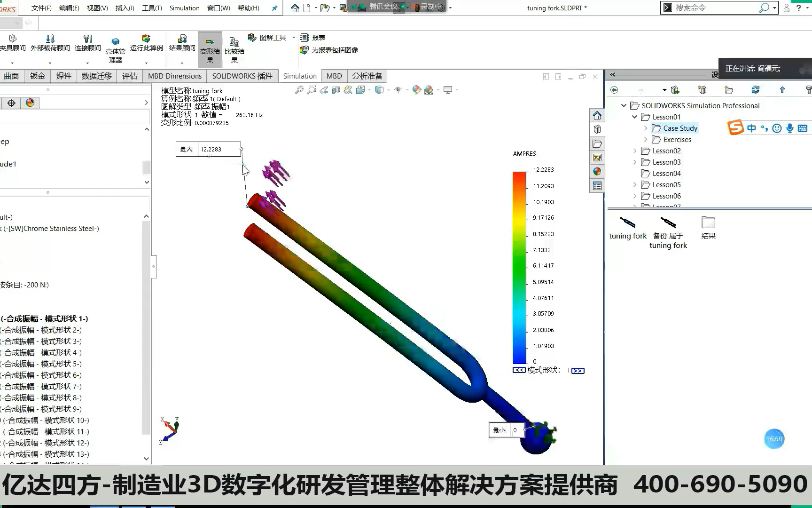Open the 图解工具 dropdown arrow

point(293,37)
